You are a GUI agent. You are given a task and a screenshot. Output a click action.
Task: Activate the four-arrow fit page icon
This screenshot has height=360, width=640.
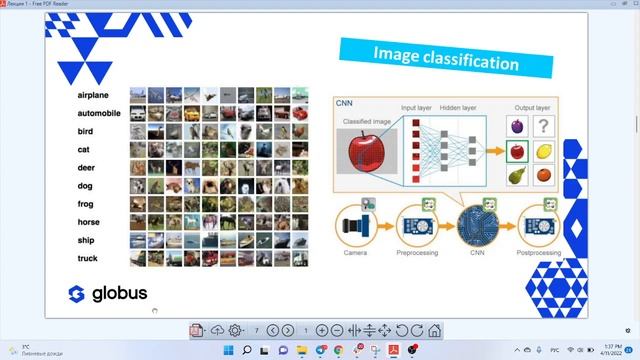[x=385, y=330]
